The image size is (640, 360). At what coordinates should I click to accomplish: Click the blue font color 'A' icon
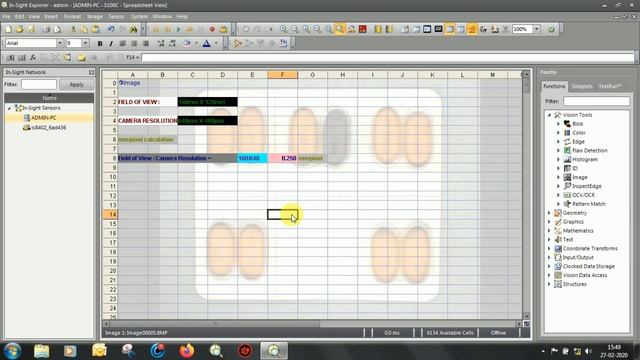(x=207, y=43)
